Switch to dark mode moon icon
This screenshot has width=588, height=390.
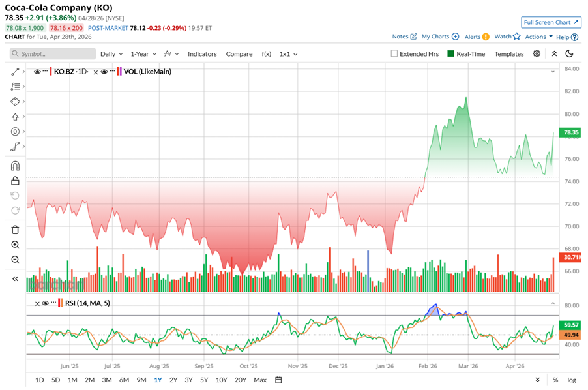[569, 53]
